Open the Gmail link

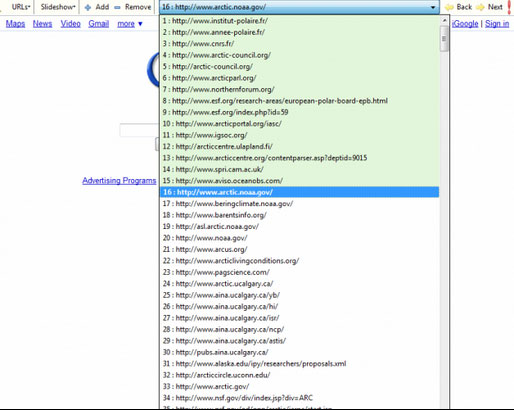pyautogui.click(x=99, y=24)
